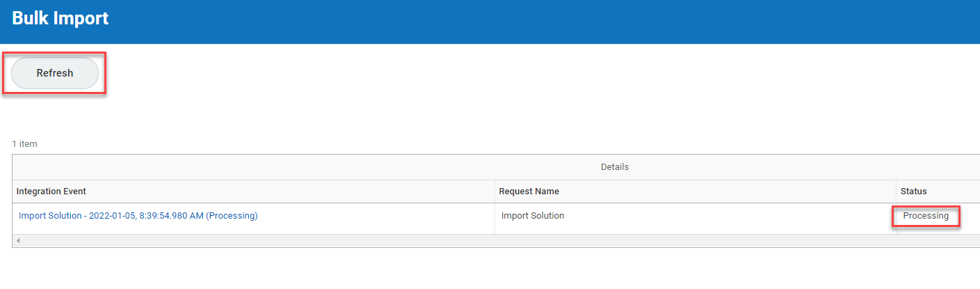Click the timestamp in the integration event link
The height and width of the screenshot is (289, 980).
pyautogui.click(x=146, y=216)
